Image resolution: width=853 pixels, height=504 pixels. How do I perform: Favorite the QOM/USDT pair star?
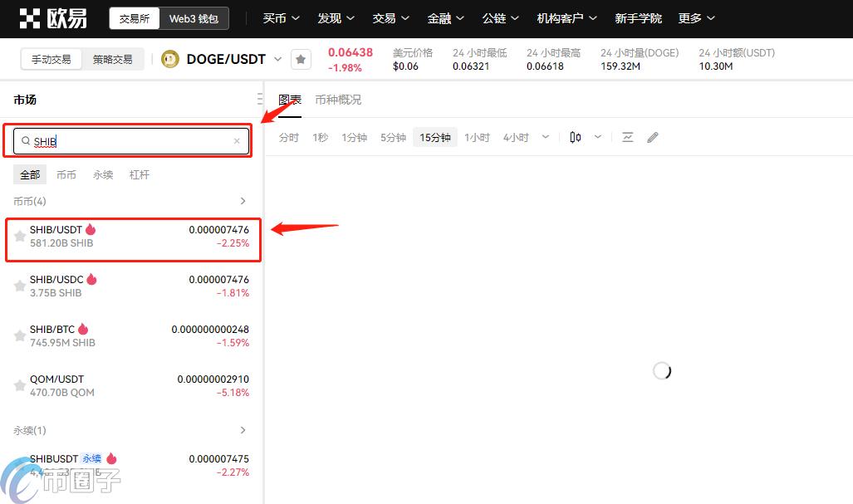tap(20, 385)
